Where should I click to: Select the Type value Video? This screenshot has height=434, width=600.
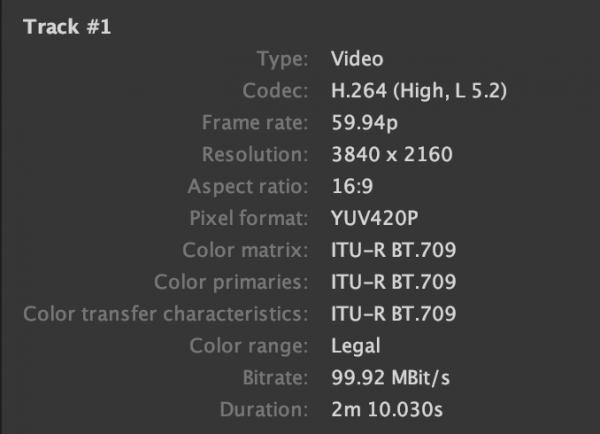(357, 60)
